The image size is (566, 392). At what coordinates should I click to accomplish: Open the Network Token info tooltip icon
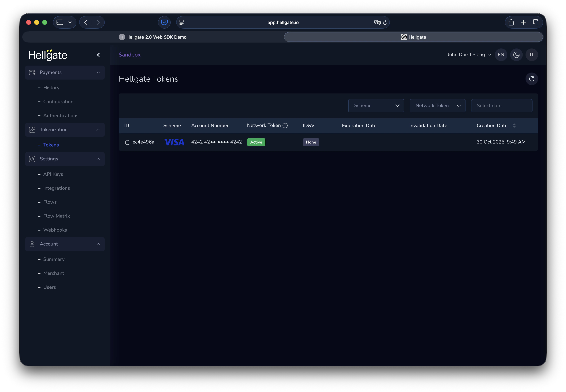[285, 126]
